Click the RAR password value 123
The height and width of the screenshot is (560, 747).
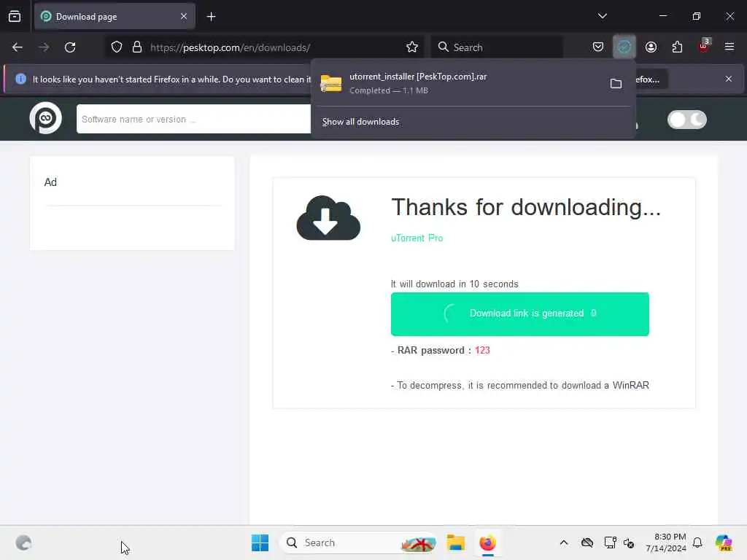tap(482, 351)
